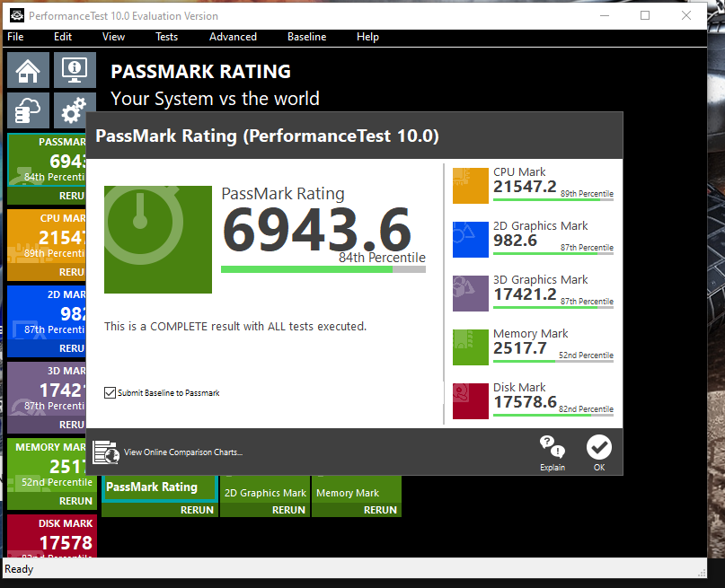This screenshot has height=588, width=725.
Task: Click RERUN on sidebar 3D Mark panel
Action: coord(72,425)
